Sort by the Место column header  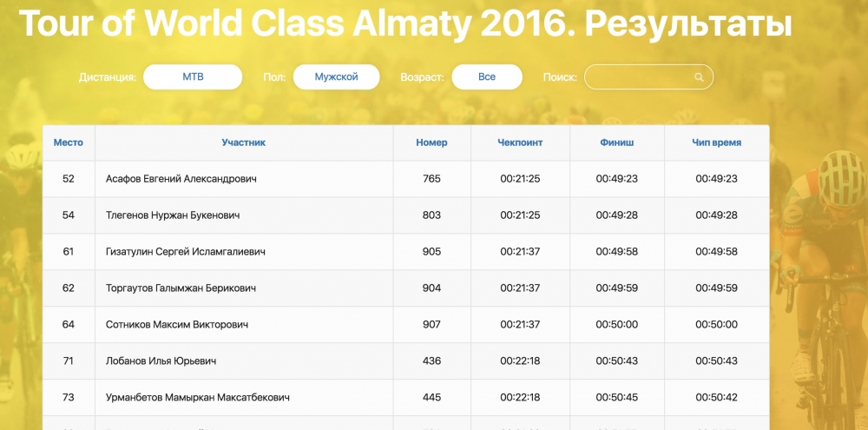click(69, 142)
